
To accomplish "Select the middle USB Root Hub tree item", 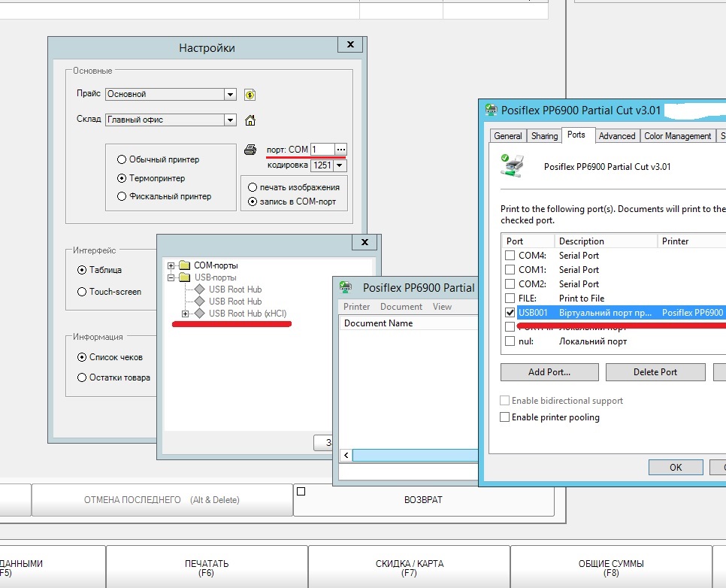I will click(235, 302).
